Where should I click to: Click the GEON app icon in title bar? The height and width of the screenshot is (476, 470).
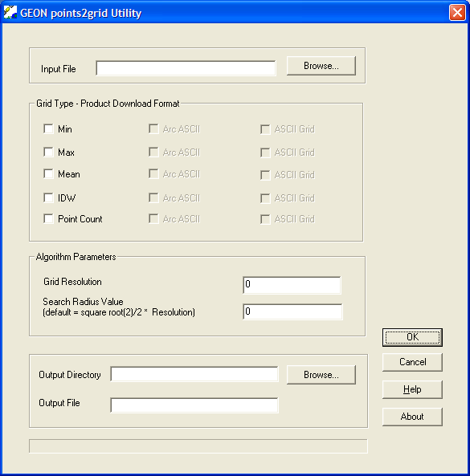click(x=10, y=13)
